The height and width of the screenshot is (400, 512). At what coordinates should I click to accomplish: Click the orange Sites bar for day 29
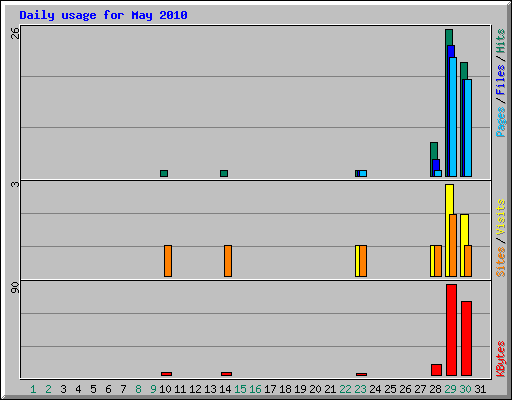point(453,245)
